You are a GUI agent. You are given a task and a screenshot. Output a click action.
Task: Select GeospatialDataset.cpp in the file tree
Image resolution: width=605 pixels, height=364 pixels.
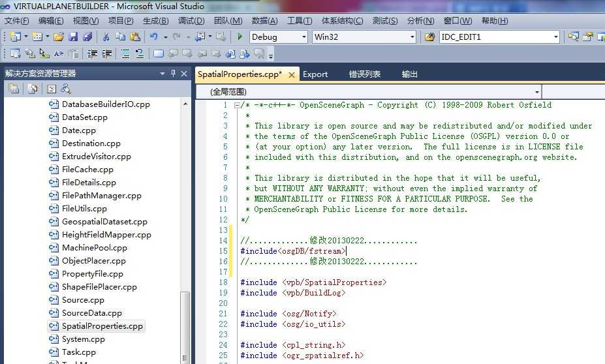tap(104, 222)
